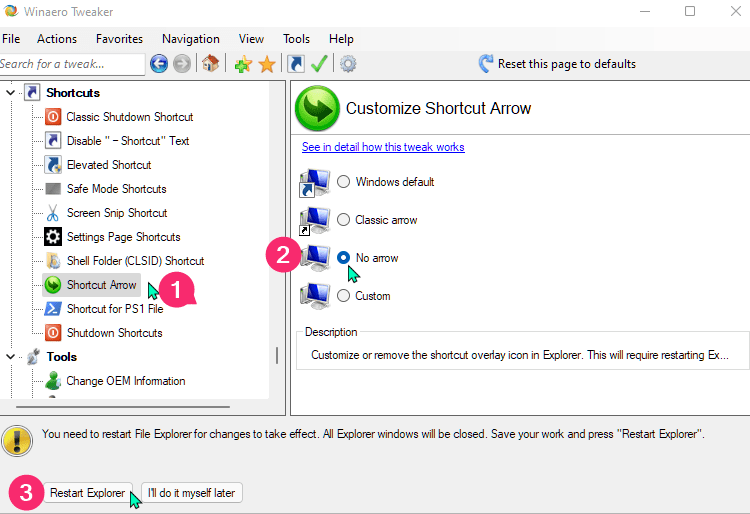Click the shortcut arrow toolbar icon
The width and height of the screenshot is (750, 514).
(296, 64)
